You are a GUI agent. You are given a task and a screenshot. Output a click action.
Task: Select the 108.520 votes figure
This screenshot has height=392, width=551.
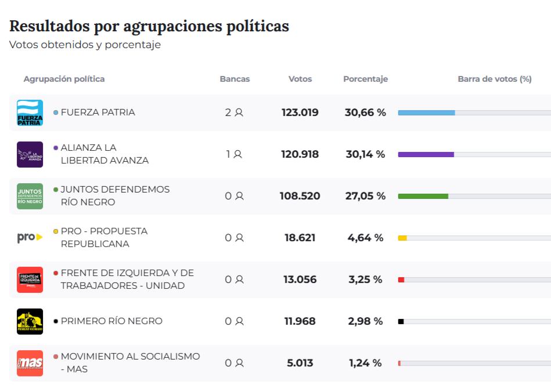pos(300,196)
